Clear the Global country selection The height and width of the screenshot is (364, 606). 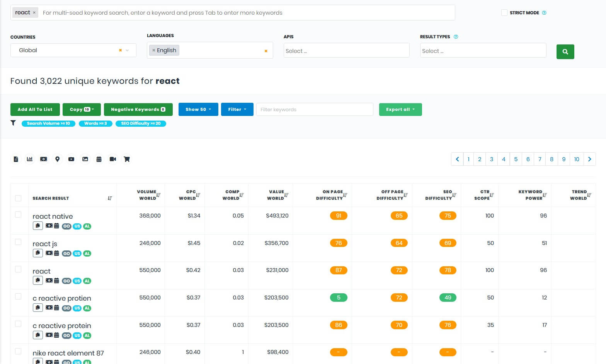[x=120, y=50]
